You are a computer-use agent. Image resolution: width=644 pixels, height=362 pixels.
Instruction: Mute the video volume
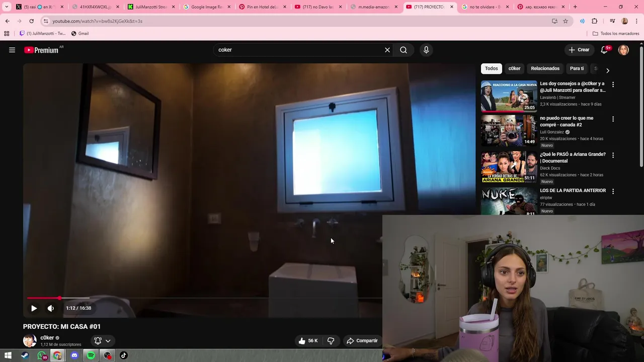click(51, 308)
